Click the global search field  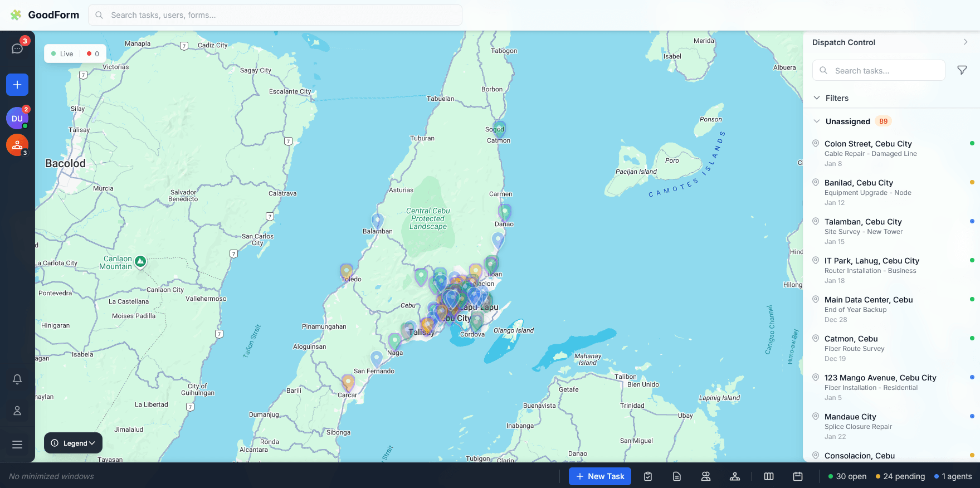tap(275, 15)
